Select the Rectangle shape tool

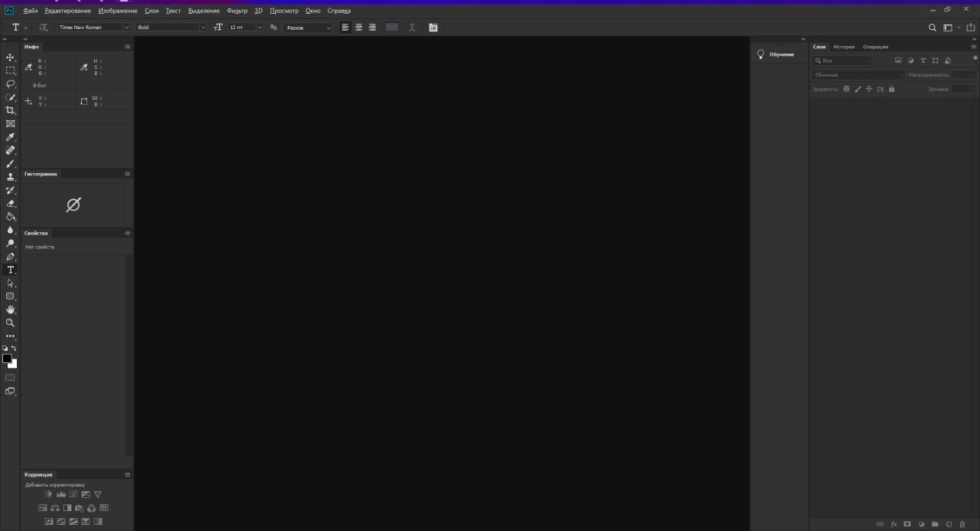10,296
